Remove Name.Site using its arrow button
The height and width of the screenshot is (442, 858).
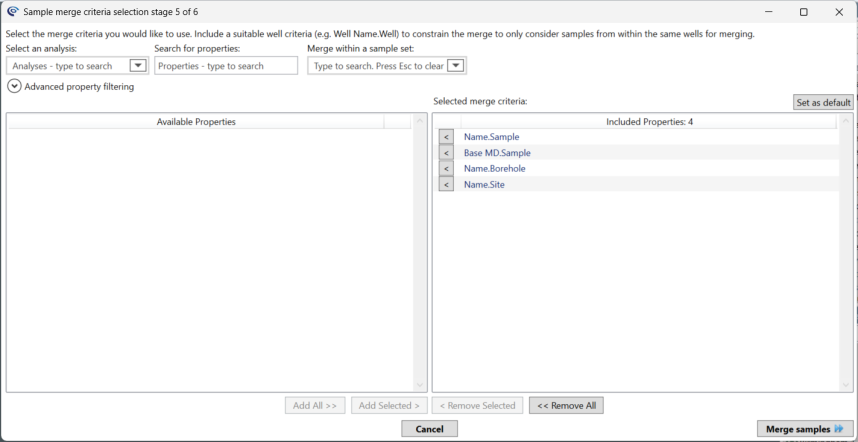pos(446,185)
